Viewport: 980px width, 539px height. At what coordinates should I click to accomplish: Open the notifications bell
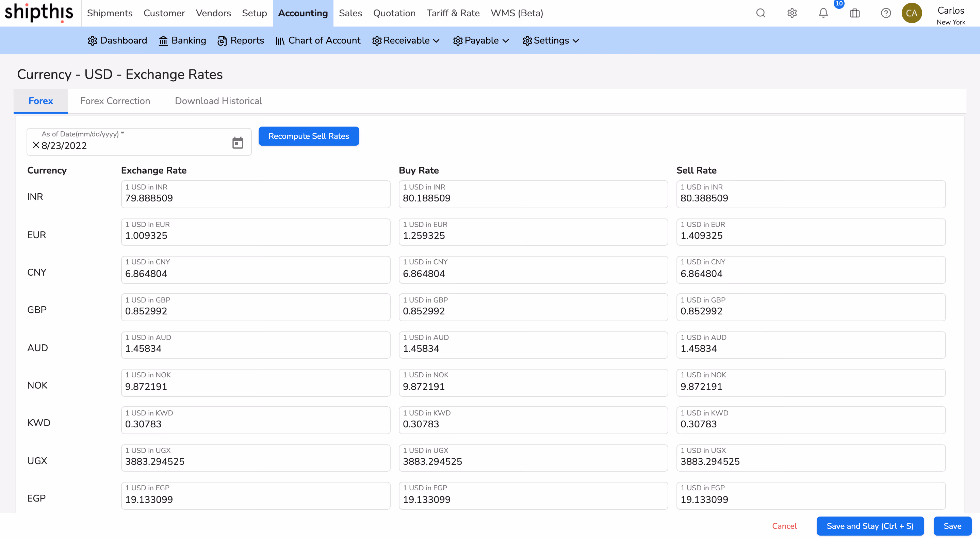click(x=823, y=13)
